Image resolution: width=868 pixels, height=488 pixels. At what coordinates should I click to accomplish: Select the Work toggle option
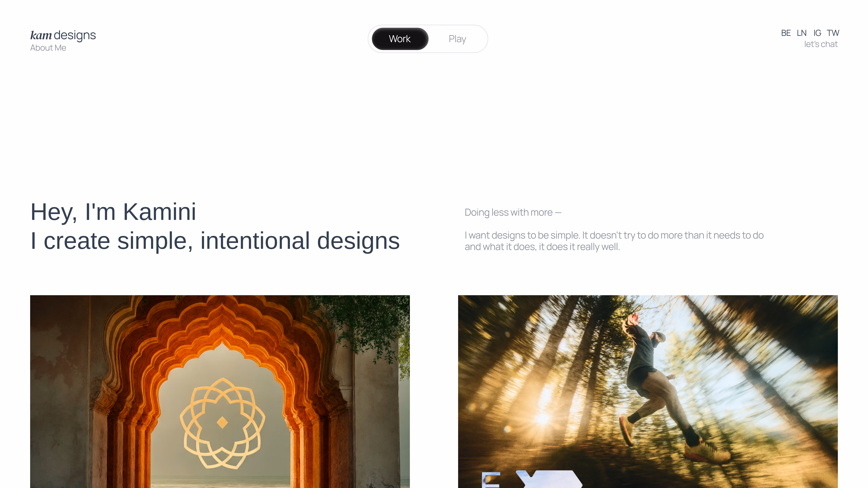[x=400, y=39]
